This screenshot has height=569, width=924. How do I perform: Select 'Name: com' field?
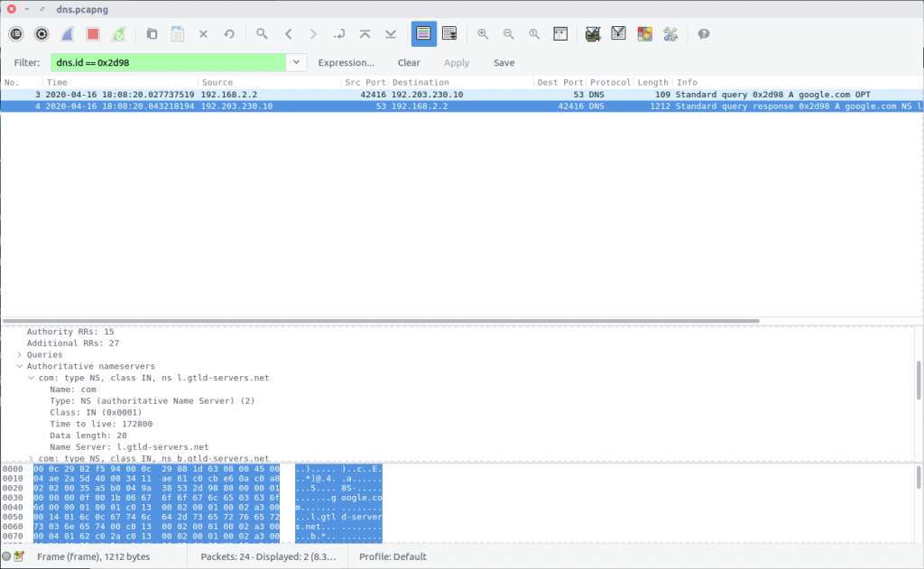(72, 390)
